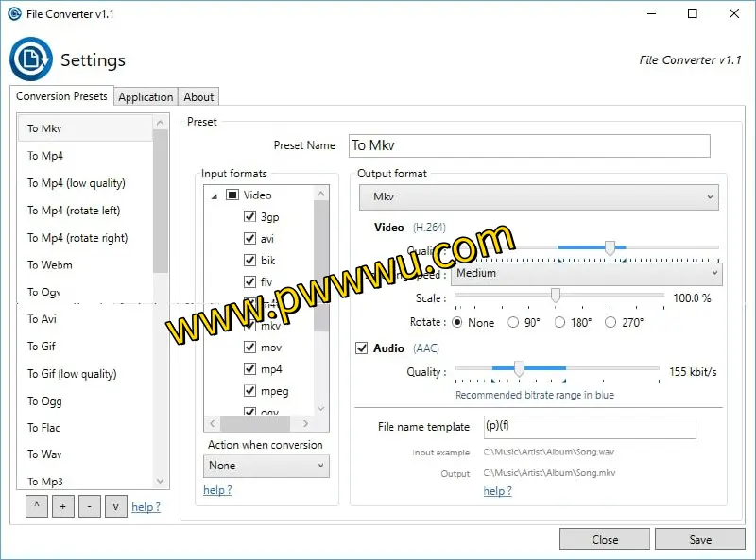This screenshot has height=560, width=756.
Task: Collapse the Video input formats tree
Action: click(214, 195)
